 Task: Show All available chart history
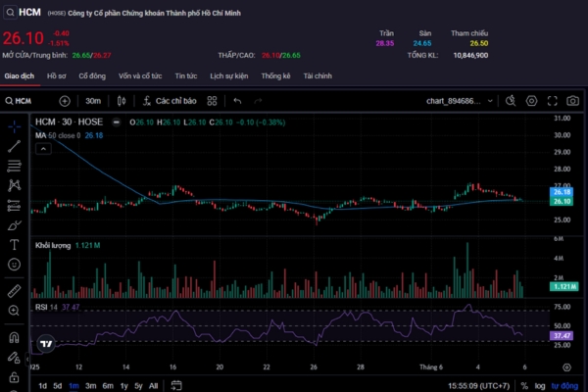point(154,385)
